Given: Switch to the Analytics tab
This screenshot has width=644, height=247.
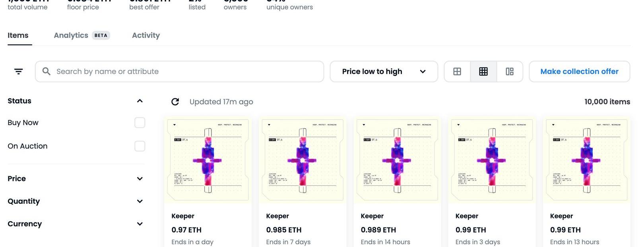Looking at the screenshot, I should tap(71, 35).
